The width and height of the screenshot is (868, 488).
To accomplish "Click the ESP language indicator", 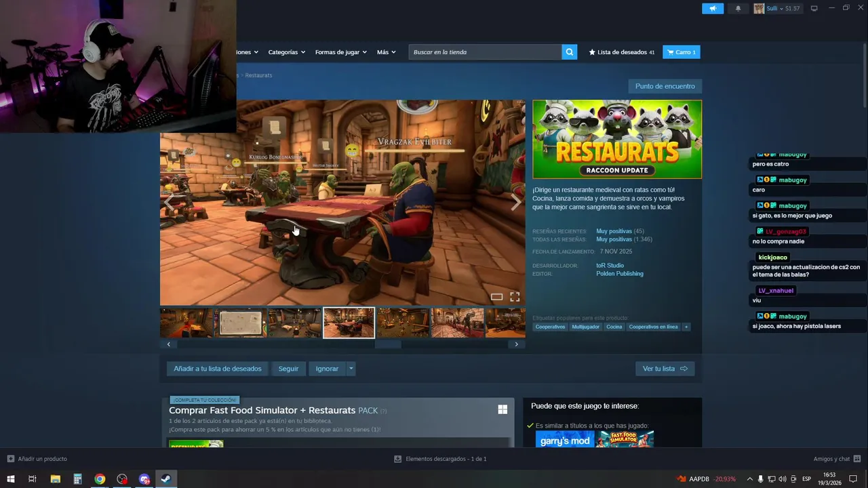I will click(x=806, y=479).
